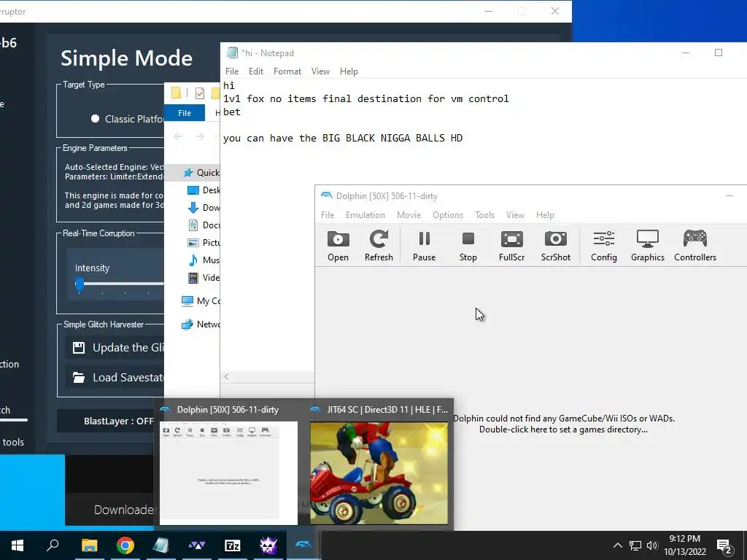
Task: Click Update the Glitch Harvester save button
Action: click(115, 348)
